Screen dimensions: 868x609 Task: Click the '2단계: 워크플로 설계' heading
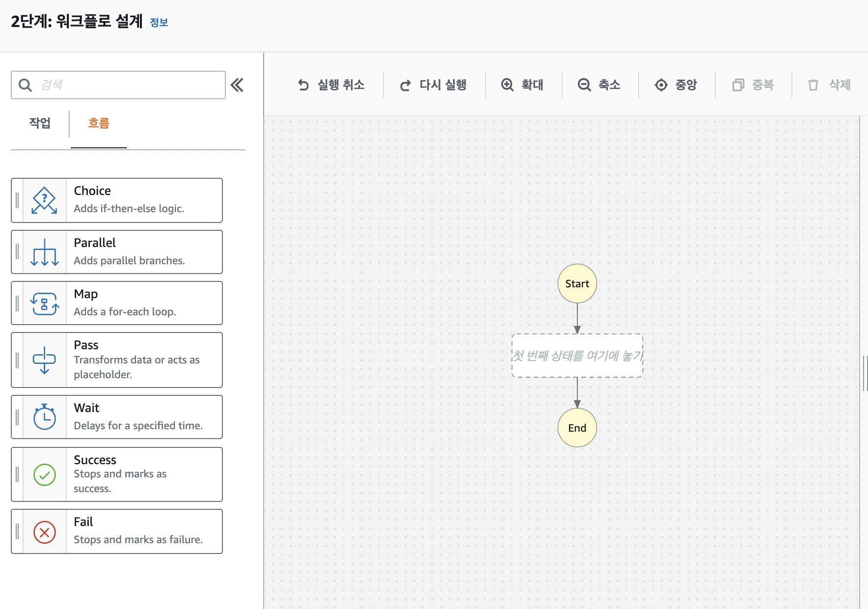pyautogui.click(x=77, y=22)
